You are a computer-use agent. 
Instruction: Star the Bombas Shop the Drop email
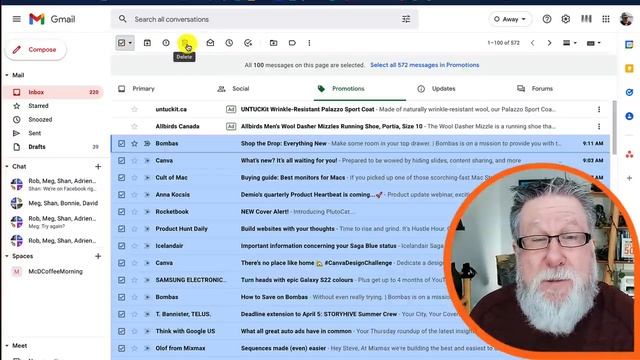point(134,143)
